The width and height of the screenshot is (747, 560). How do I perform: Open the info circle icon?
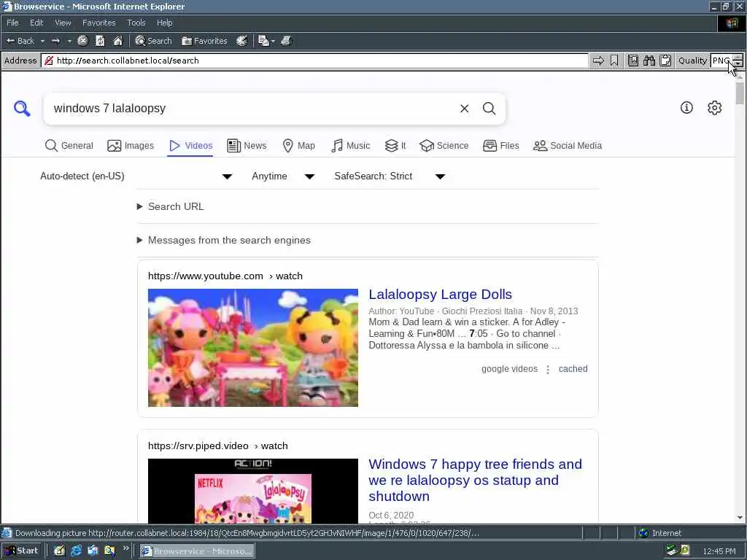[686, 108]
